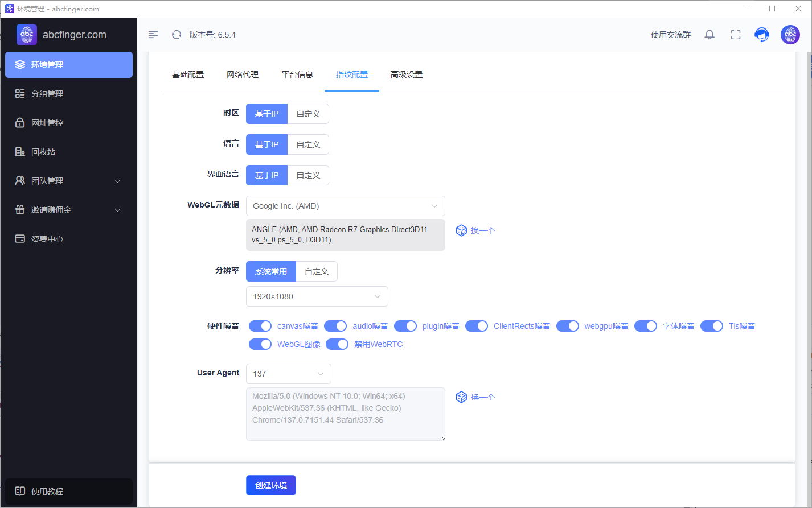Open customer service headset icon
812x508 pixels.
click(761, 35)
